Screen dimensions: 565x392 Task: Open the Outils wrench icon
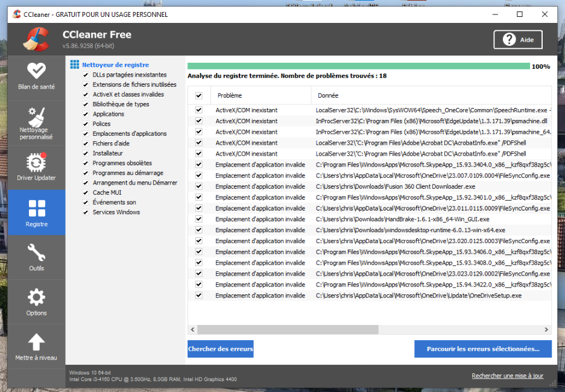click(36, 253)
